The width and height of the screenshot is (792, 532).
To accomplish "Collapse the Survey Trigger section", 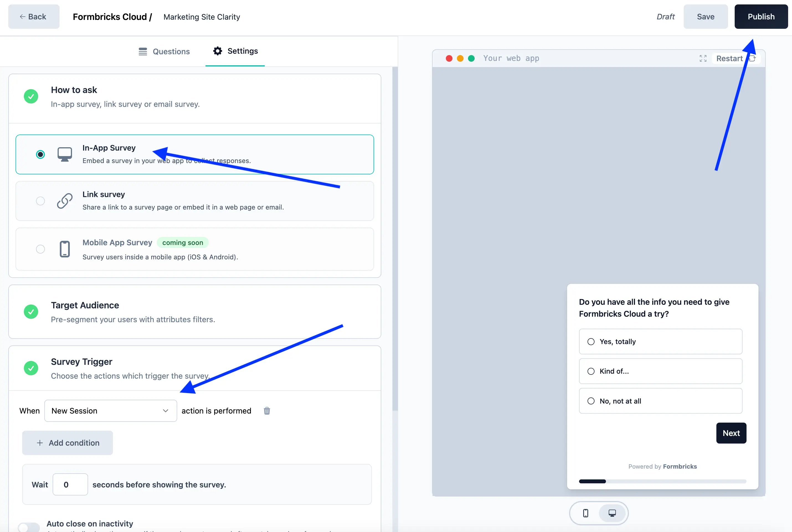I will click(x=194, y=368).
